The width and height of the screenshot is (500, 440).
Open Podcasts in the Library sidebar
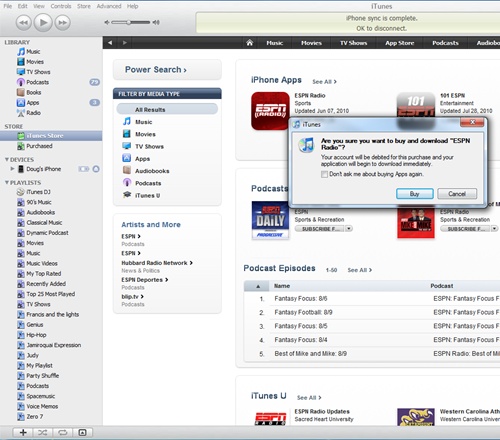pos(38,82)
